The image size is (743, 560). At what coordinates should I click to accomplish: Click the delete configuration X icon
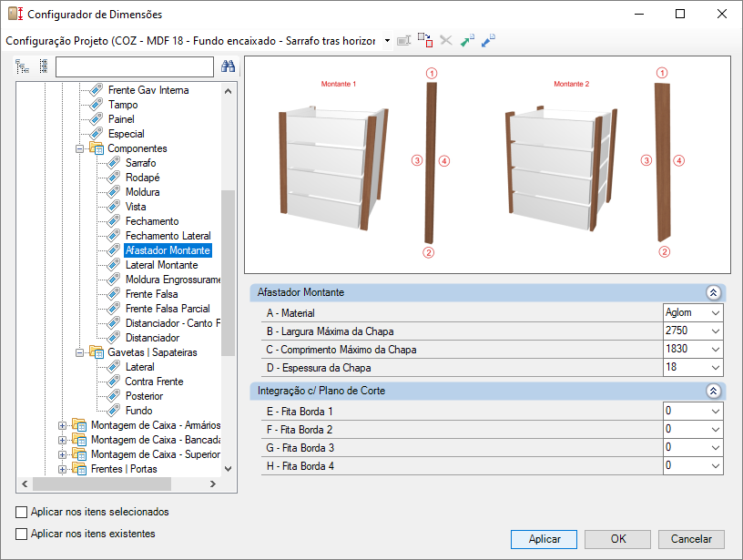click(446, 41)
